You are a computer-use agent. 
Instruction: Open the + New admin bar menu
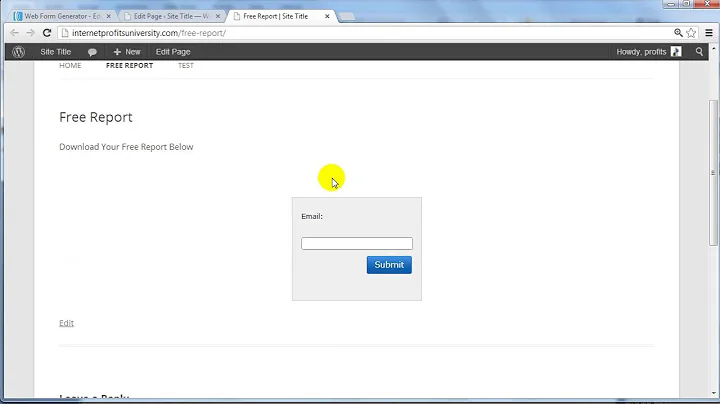coord(127,52)
